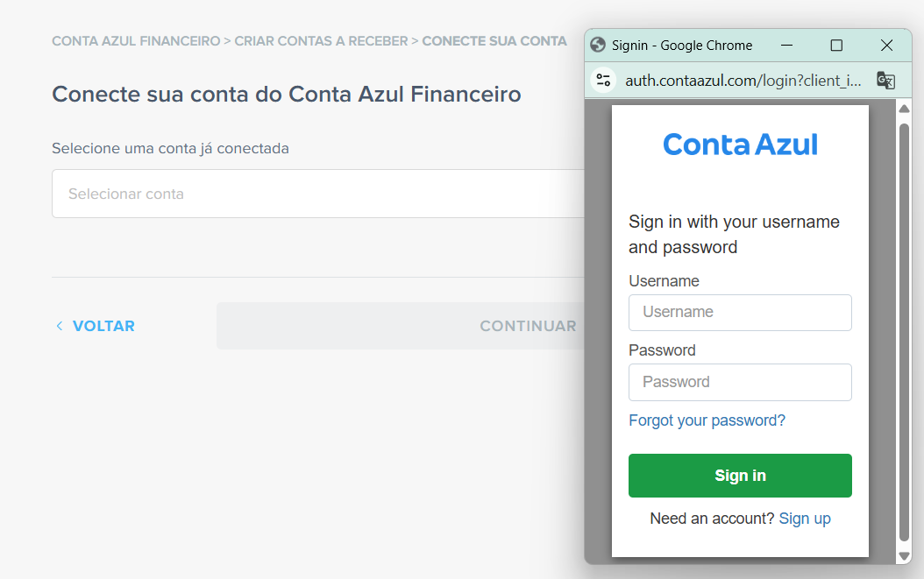Screen dimensions: 924x579
Task: Click the scrollbar down arrow in popup
Action: point(904,556)
